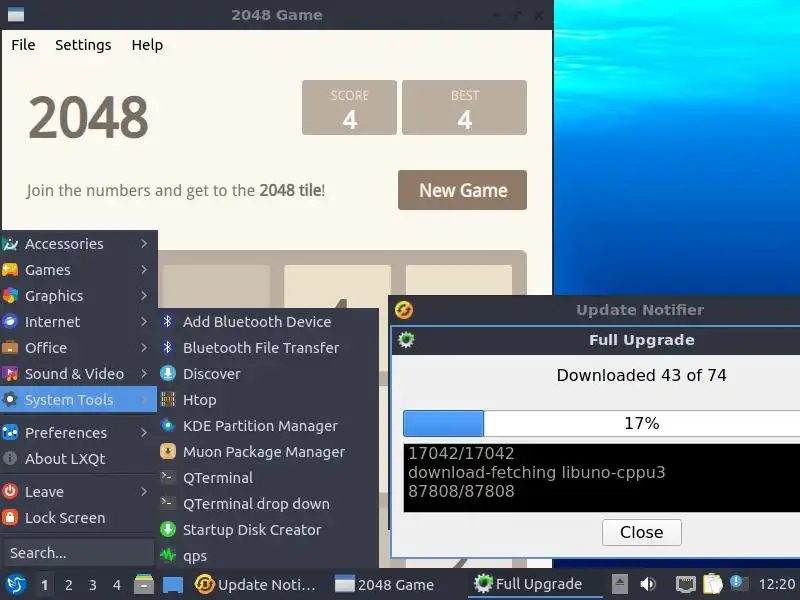Screen dimensions: 800x600
Task: Click the SCORE box in 2048
Action: point(349,108)
